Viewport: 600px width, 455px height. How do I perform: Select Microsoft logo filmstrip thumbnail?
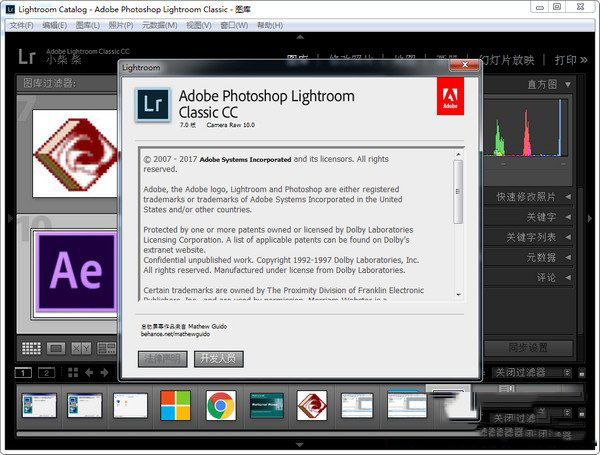[x=175, y=405]
